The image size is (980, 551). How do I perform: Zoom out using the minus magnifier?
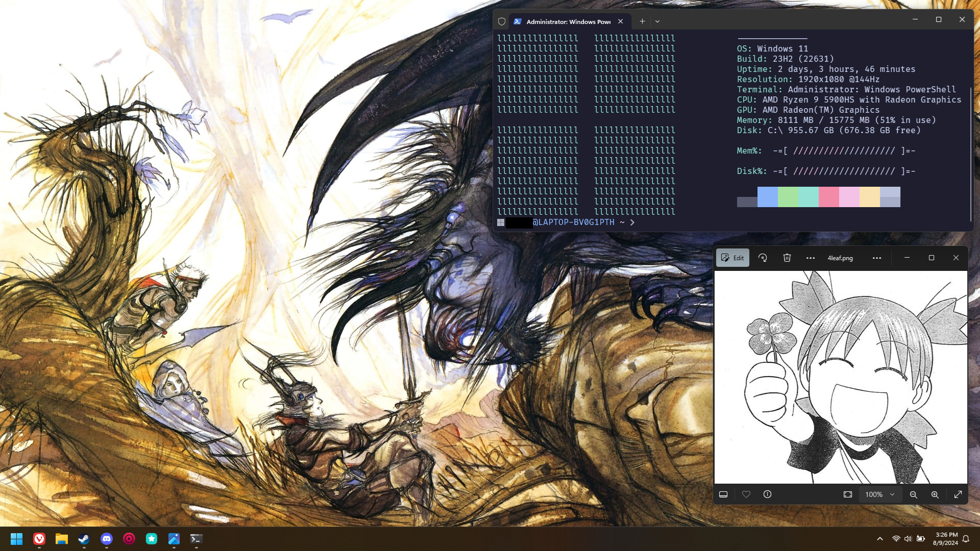(914, 494)
